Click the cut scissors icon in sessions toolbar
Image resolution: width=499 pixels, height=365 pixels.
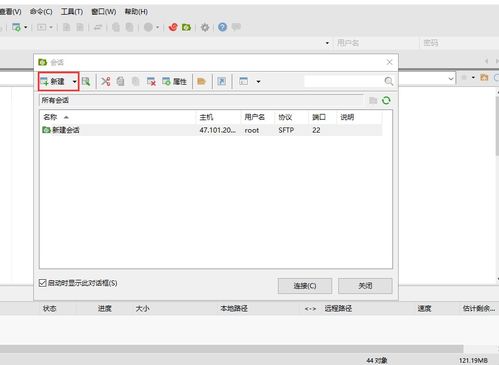106,81
